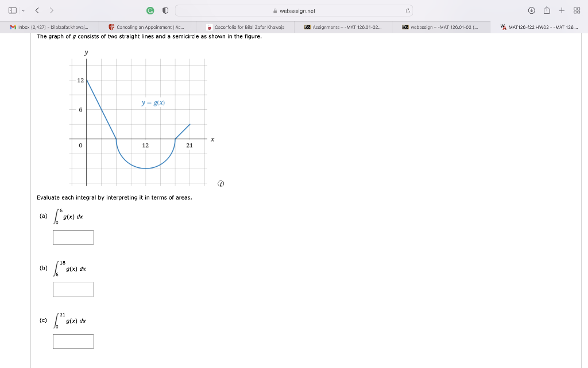Viewport: 588px width, 368px height.
Task: Click the answer box for part (c)
Action: point(73,341)
